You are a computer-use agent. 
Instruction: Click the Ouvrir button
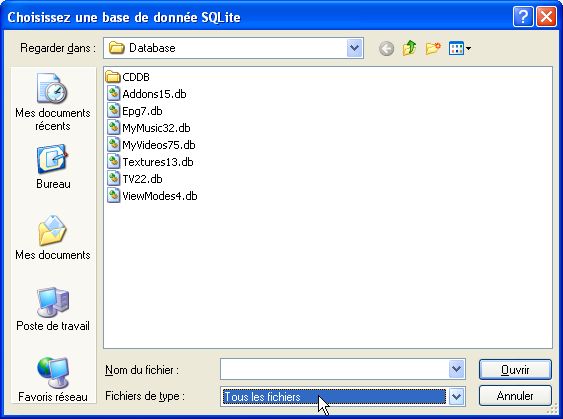pyautogui.click(x=515, y=369)
